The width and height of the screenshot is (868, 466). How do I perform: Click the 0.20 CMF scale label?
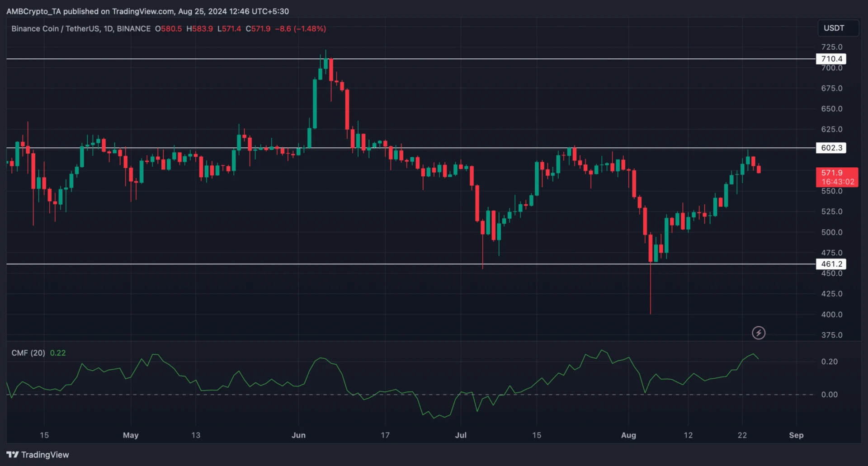[830, 362]
